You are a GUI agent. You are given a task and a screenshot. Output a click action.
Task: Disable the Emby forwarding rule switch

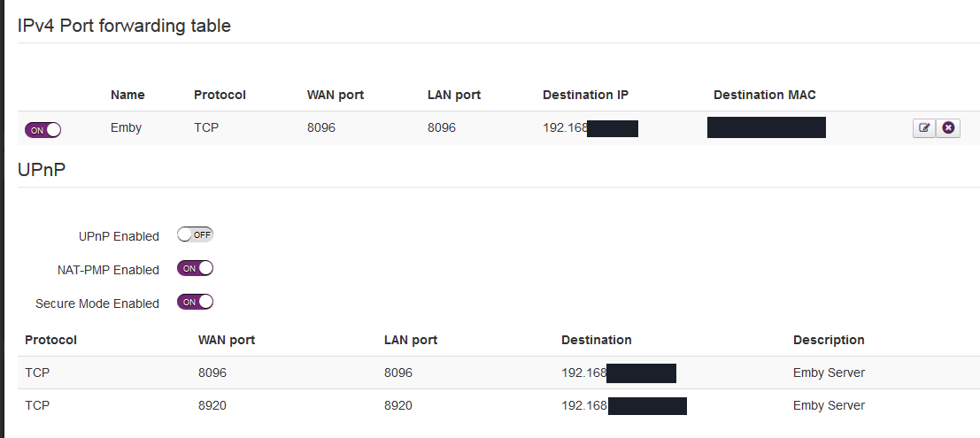(42, 129)
